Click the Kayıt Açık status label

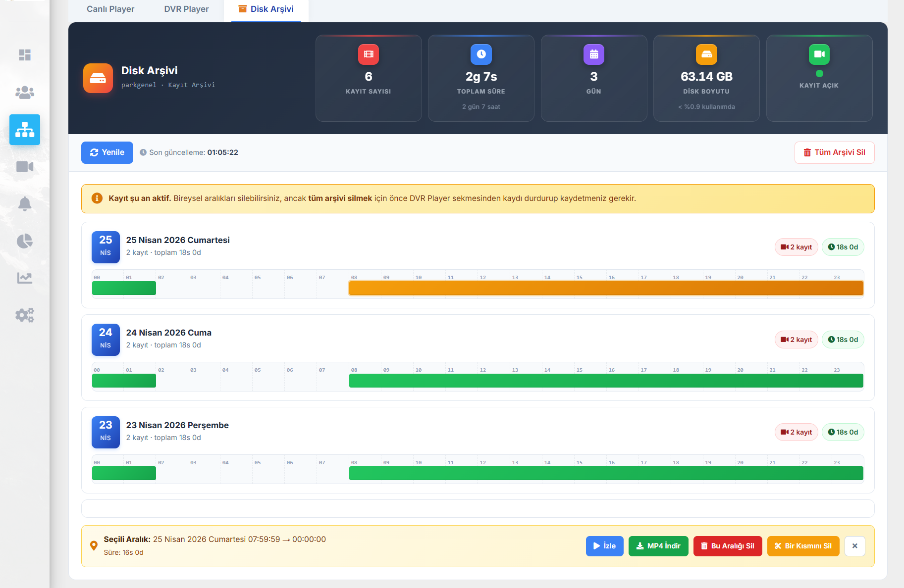pyautogui.click(x=819, y=86)
